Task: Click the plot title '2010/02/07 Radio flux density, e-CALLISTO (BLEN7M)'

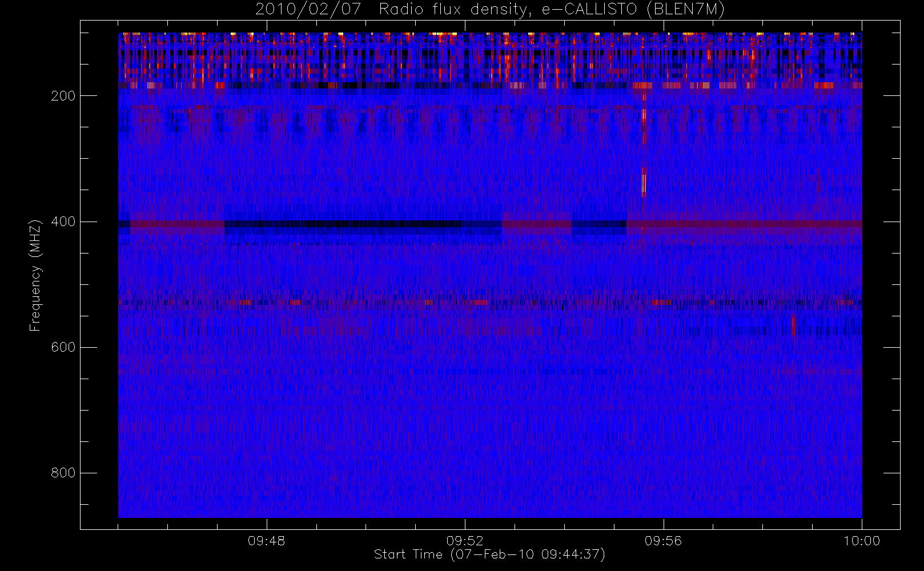Action: tap(490, 9)
